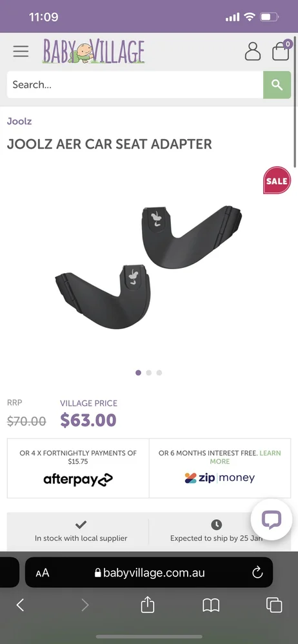Click Learn More for zip money

pyautogui.click(x=244, y=457)
